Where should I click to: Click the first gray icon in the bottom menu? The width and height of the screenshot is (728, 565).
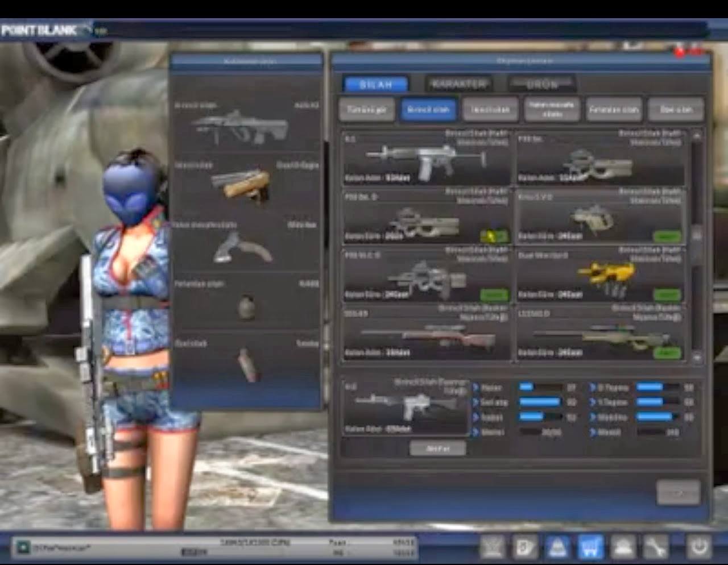493,547
